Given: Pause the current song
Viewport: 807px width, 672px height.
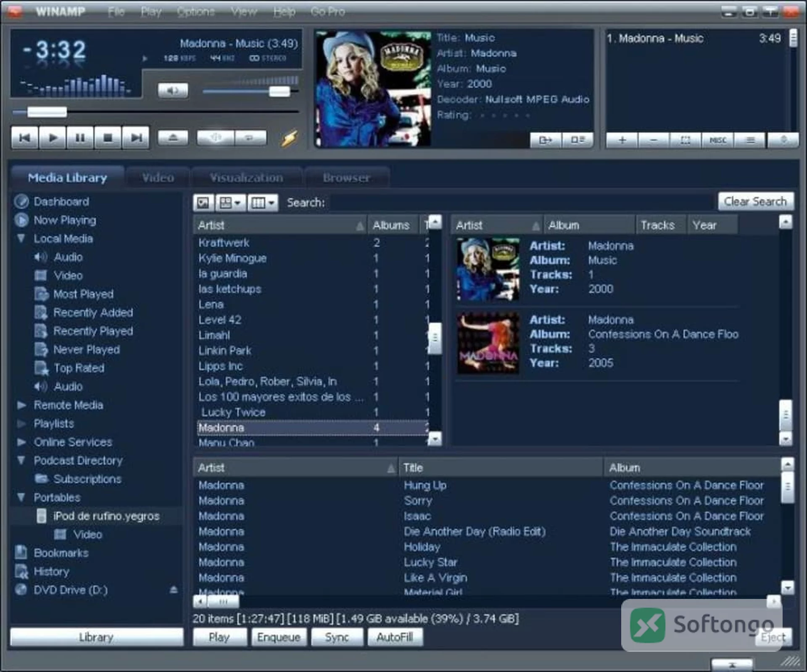Looking at the screenshot, I should pos(80,138).
